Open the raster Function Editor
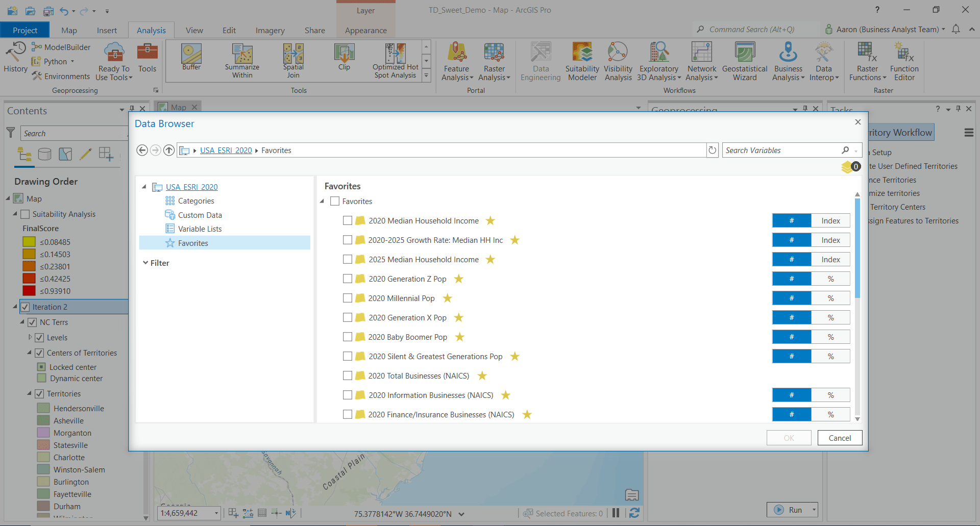This screenshot has height=526, width=980. point(904,62)
